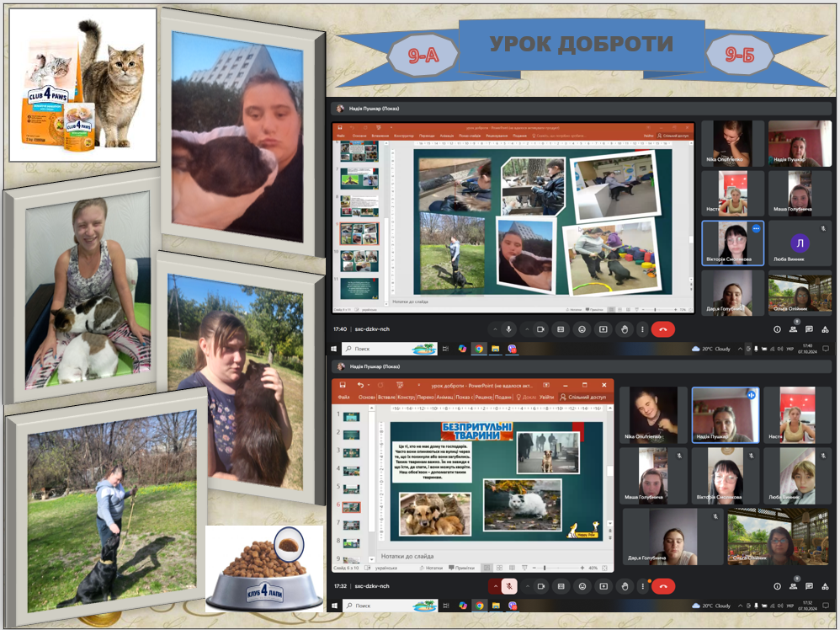
Task: Click Present now in the 17:32 meeting bar
Action: 603,586
